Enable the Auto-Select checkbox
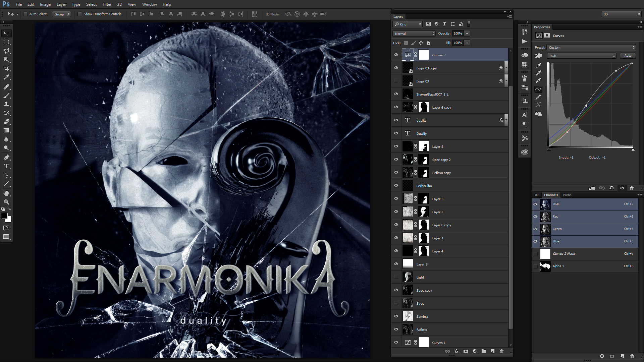 coord(25,14)
